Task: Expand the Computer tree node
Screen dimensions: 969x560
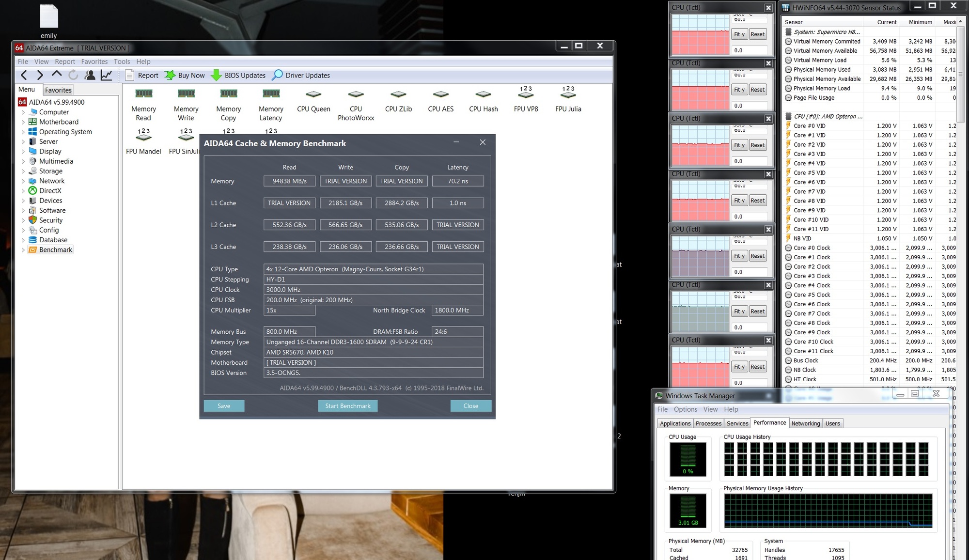Action: click(x=23, y=112)
